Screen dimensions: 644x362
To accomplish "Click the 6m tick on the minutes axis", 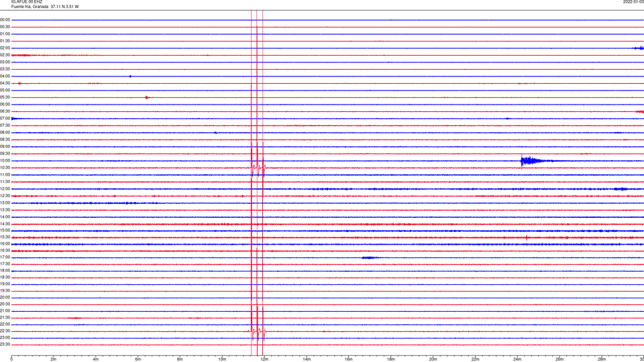I will coord(138,359).
